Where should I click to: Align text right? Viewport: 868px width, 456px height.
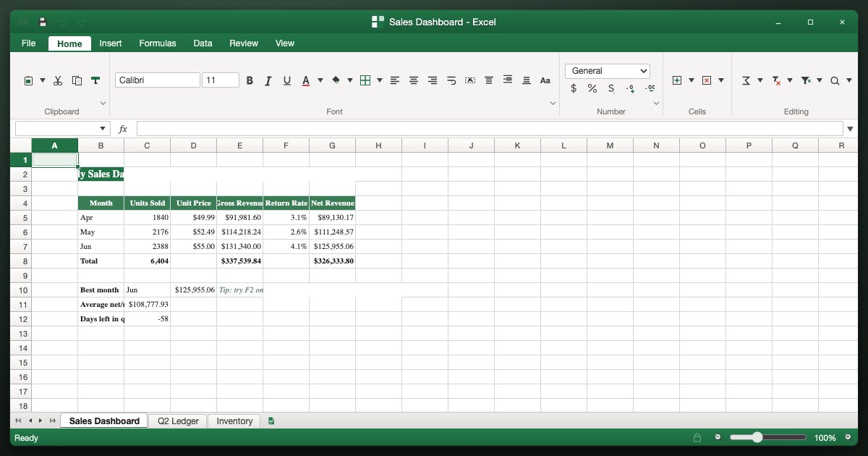pyautogui.click(x=433, y=80)
